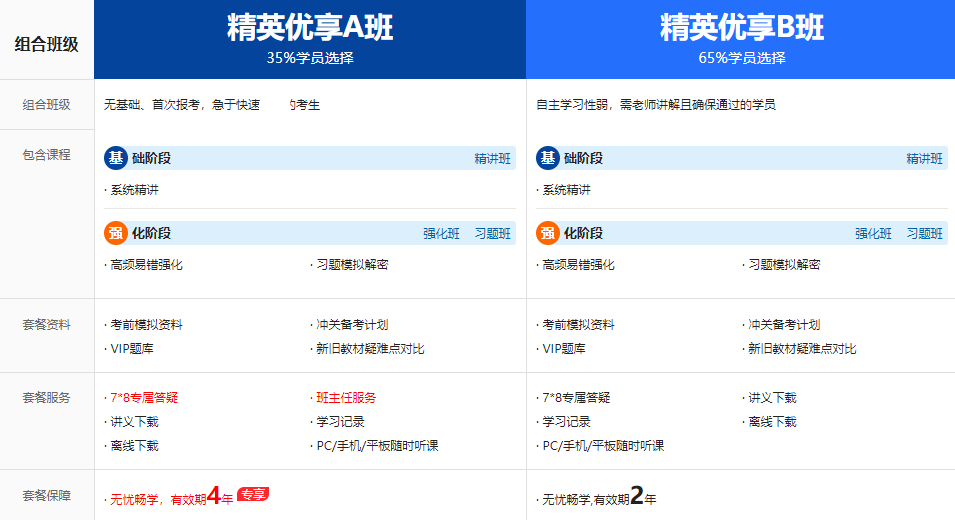Click 离线下载 in A班 column
This screenshot has height=520, width=955.
(x=135, y=446)
